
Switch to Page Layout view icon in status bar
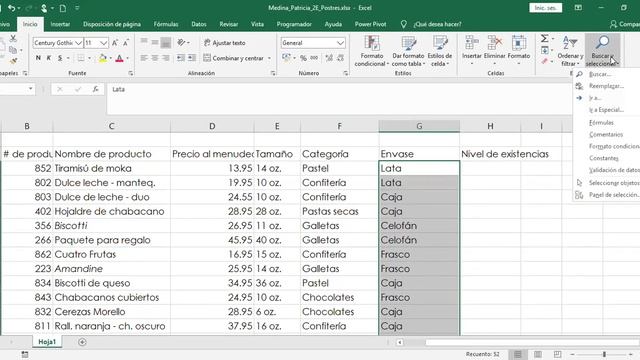(x=538, y=354)
